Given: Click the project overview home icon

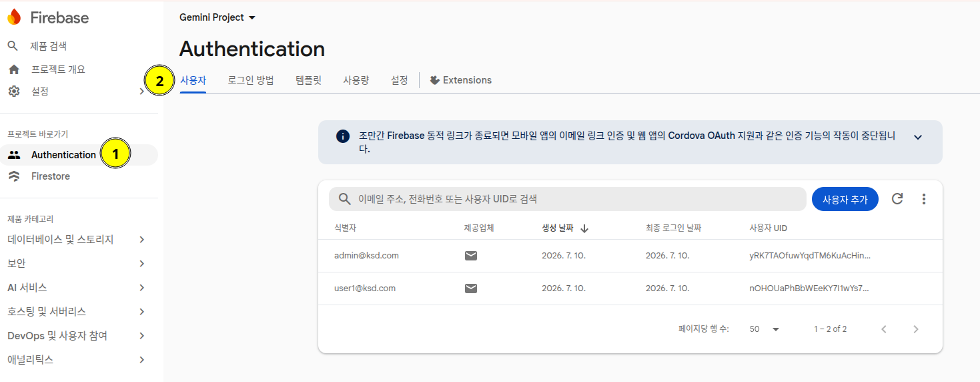Looking at the screenshot, I should (x=13, y=69).
